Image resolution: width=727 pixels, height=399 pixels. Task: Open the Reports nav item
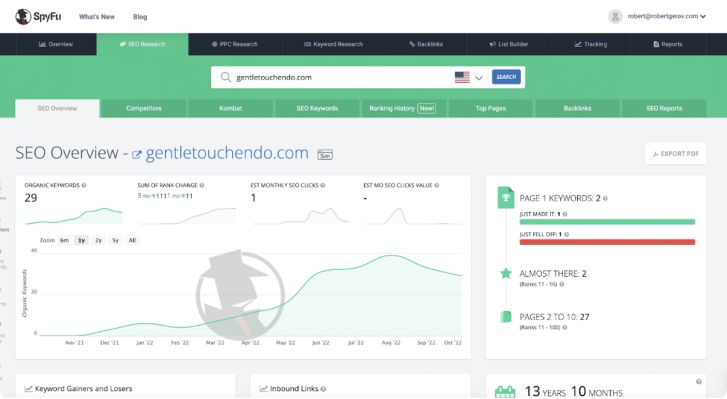coord(668,44)
